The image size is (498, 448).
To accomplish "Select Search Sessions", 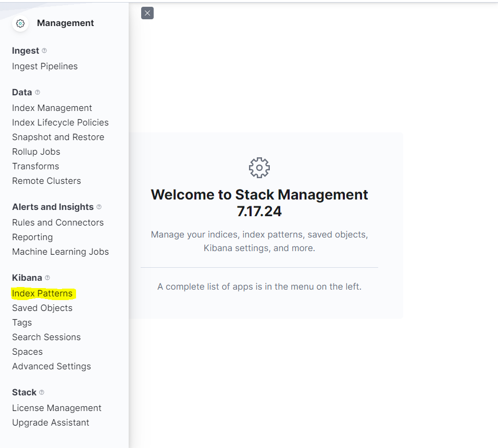I will [46, 337].
